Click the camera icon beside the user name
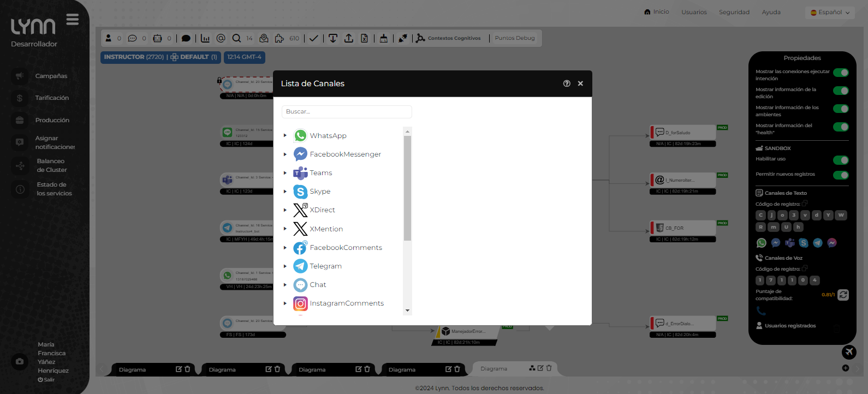The width and height of the screenshot is (868, 394). pyautogui.click(x=20, y=361)
